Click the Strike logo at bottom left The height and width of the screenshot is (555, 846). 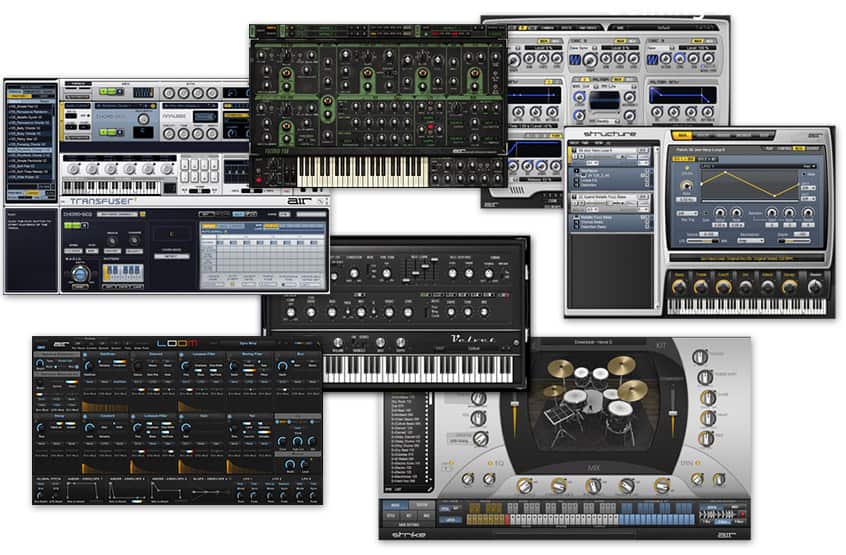coord(408,535)
